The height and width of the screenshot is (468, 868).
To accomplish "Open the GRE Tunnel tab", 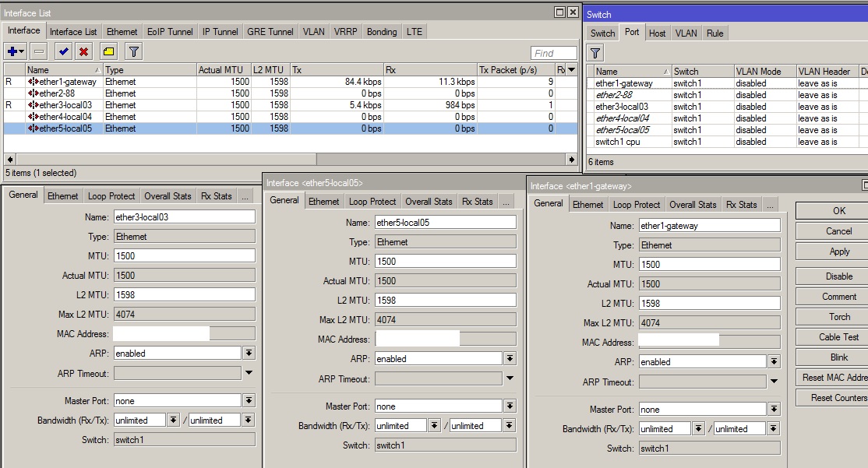I will 270,31.
